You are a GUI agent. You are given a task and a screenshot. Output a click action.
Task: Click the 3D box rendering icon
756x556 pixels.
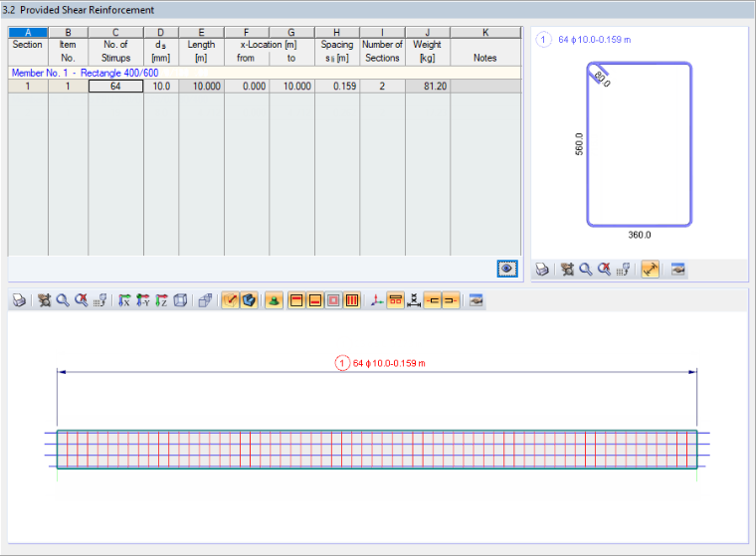205,300
